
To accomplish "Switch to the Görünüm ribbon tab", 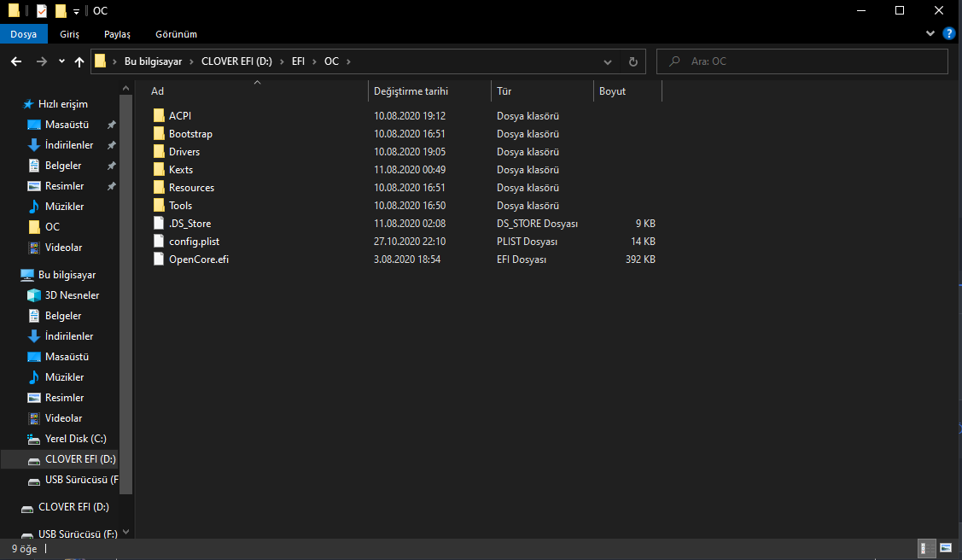I will [x=176, y=34].
